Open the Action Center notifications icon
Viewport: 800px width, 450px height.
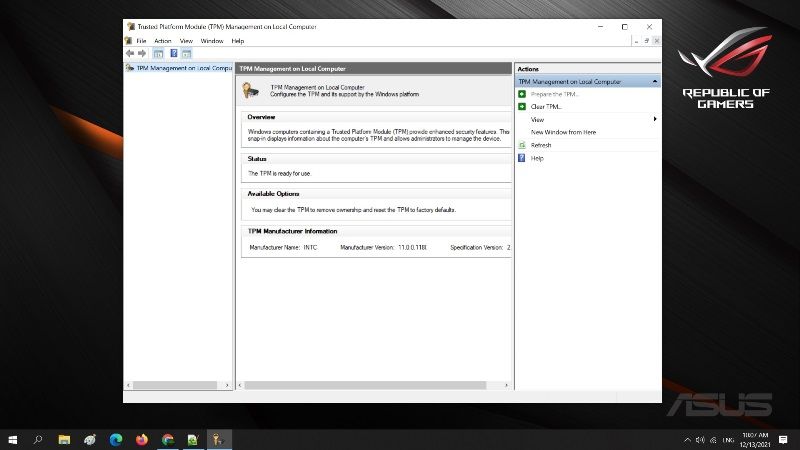pyautogui.click(x=783, y=440)
